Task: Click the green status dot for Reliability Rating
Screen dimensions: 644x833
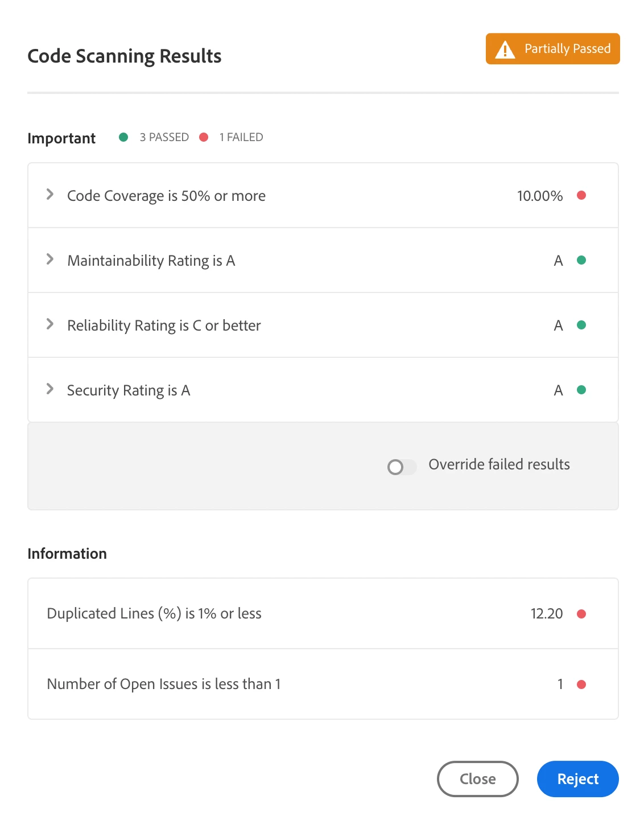Action: point(581,325)
